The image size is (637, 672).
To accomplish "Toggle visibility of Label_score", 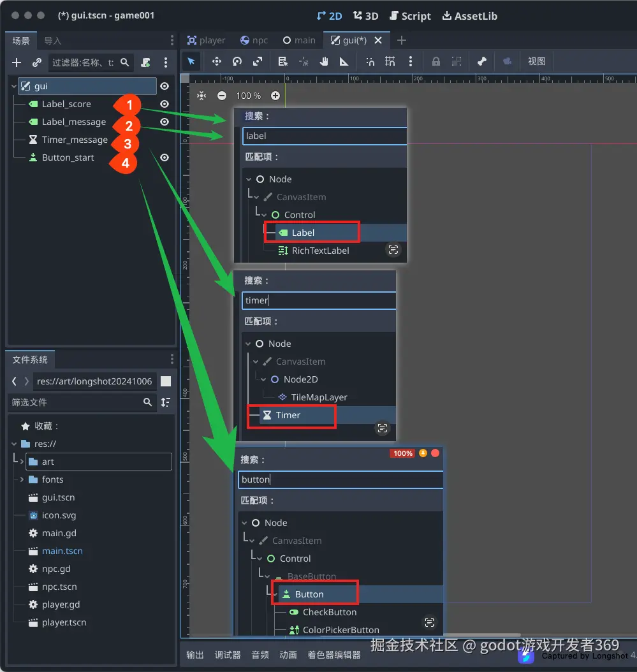I will coord(164,104).
